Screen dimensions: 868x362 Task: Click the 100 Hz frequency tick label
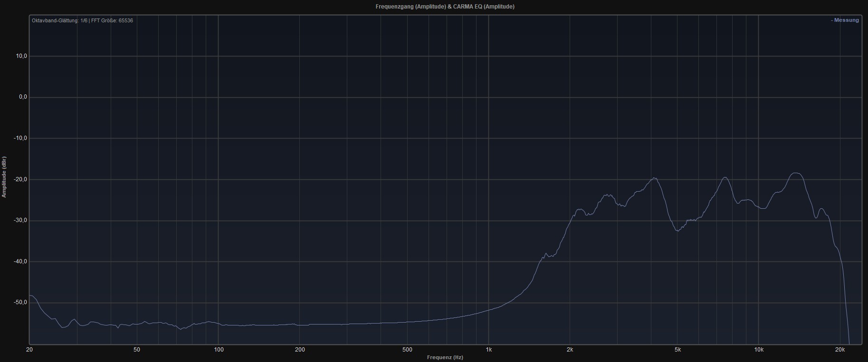[x=219, y=350]
